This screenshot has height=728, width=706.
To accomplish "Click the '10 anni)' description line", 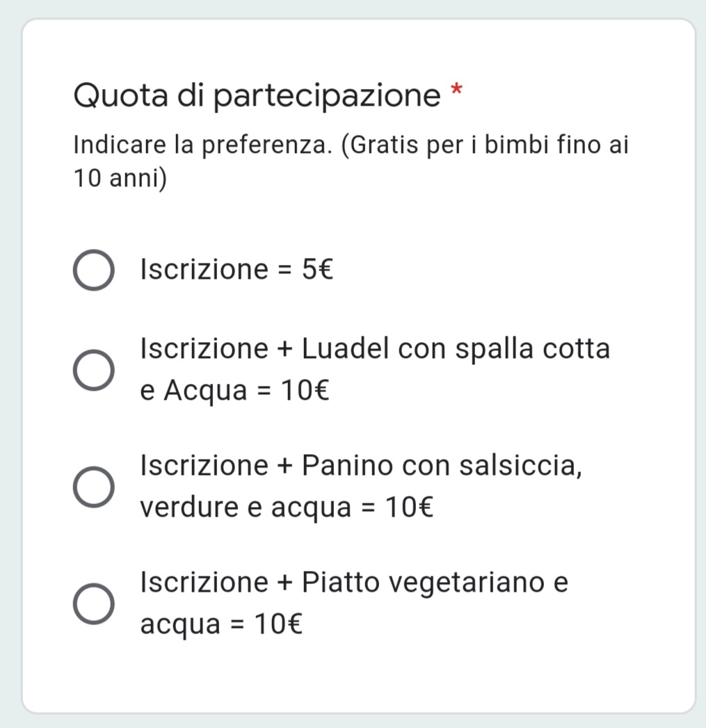I will pos(120,178).
